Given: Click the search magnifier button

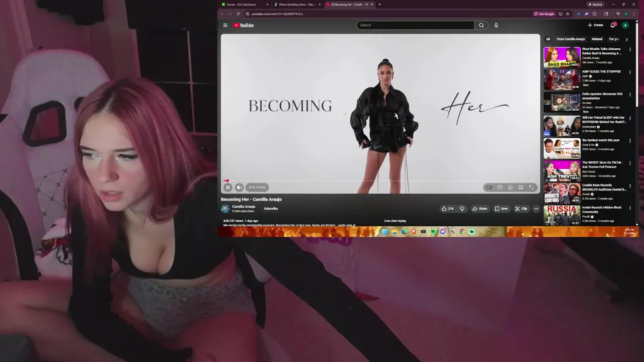Looking at the screenshot, I should tap(481, 25).
